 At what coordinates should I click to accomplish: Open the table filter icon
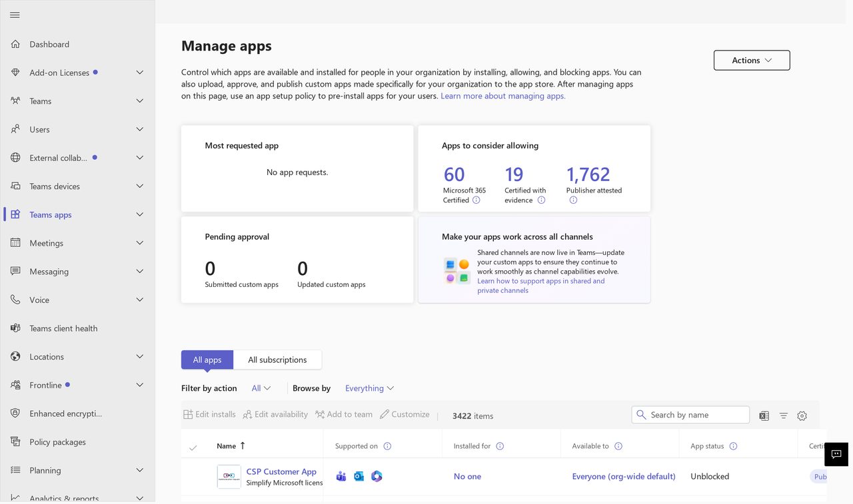[784, 415]
